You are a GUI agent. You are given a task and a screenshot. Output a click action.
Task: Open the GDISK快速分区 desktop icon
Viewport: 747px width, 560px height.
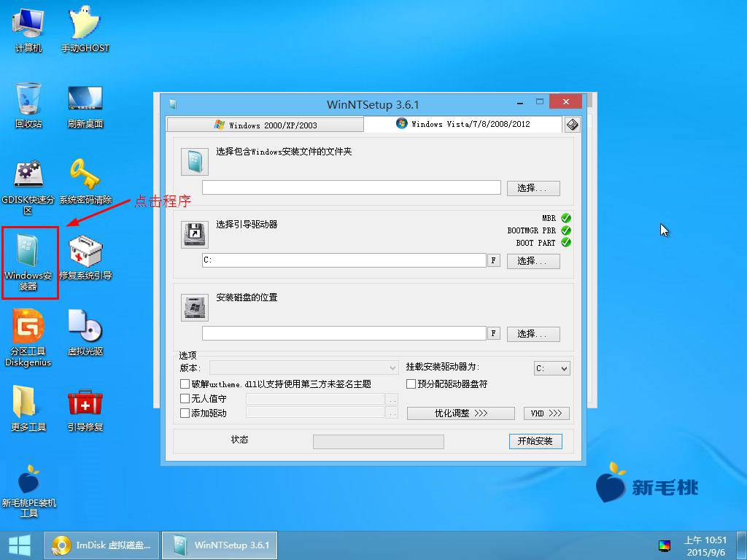(x=28, y=187)
